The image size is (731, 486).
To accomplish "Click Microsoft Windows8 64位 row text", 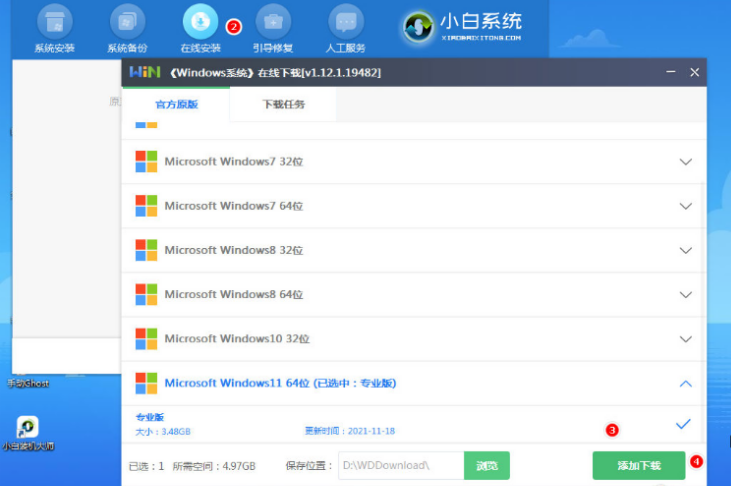I will pyautogui.click(x=234, y=294).
